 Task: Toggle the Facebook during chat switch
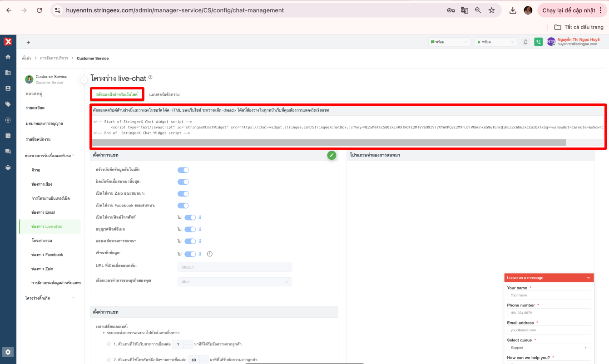point(183,206)
